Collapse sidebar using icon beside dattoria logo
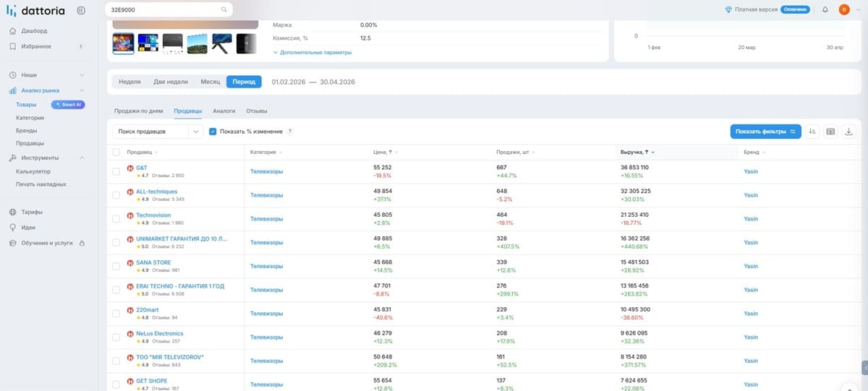Viewport: 868px width, 391px height. click(x=80, y=9)
